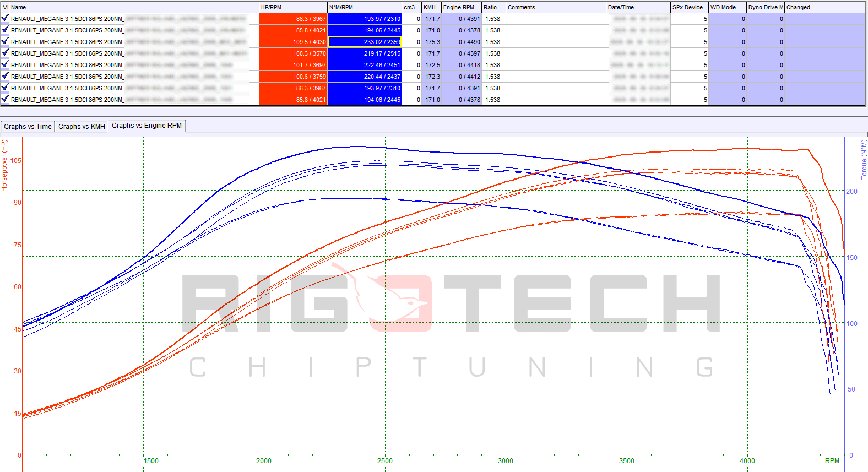Click the WD Mode column header
The height and width of the screenshot is (472, 868).
pos(728,7)
